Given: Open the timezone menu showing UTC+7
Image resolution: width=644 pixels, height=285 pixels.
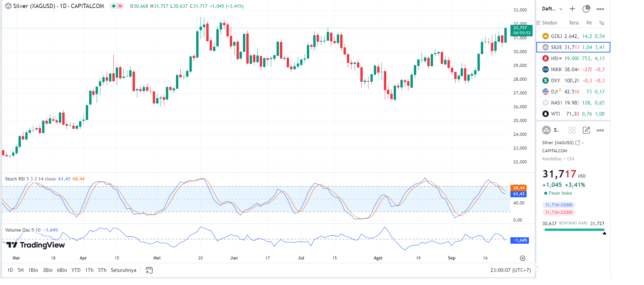Looking at the screenshot, I should [510, 270].
